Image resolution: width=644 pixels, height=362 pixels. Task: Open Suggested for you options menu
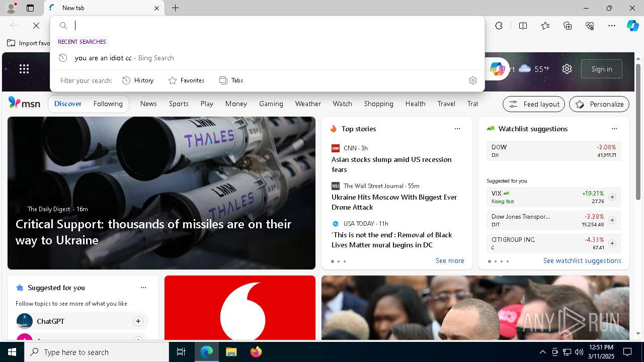[143, 288]
